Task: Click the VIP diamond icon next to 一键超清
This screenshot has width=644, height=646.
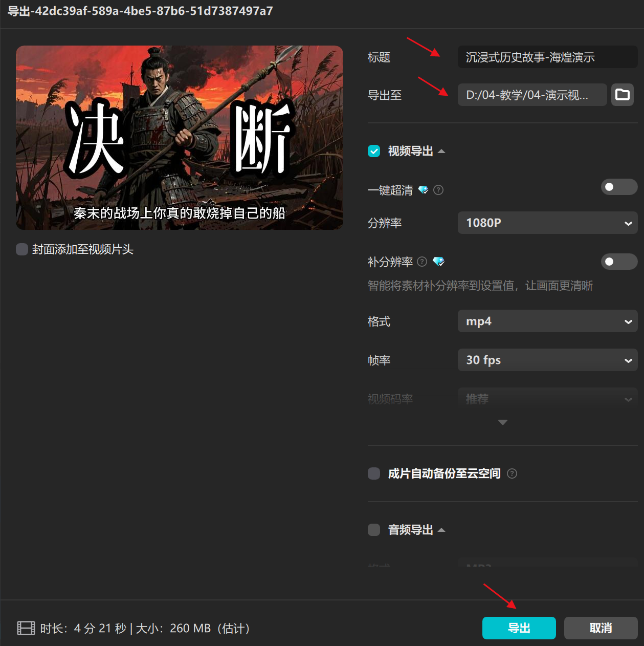Action: tap(423, 190)
